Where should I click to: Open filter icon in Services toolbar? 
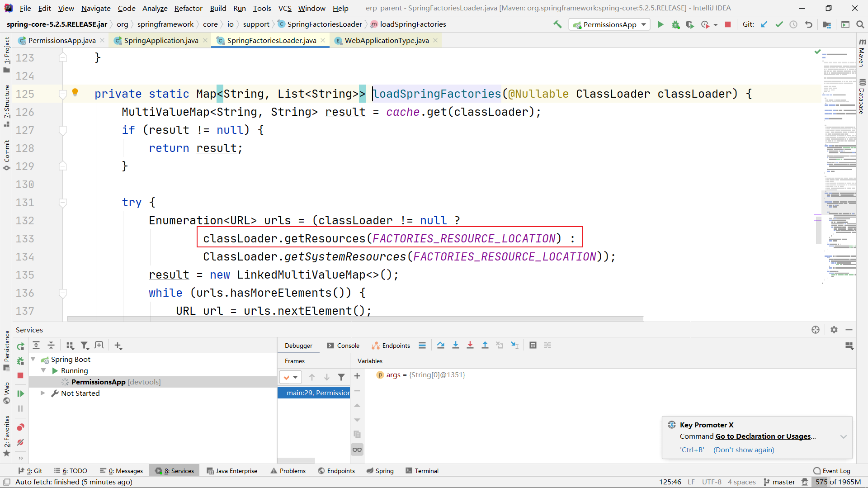(x=85, y=345)
